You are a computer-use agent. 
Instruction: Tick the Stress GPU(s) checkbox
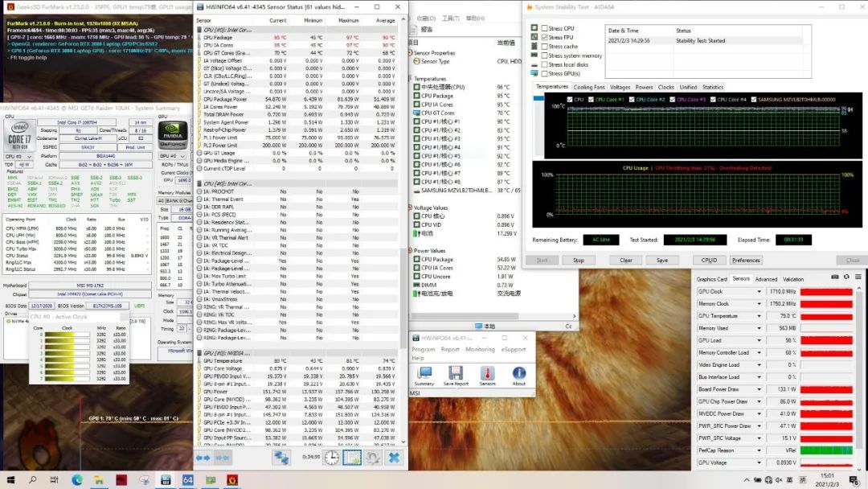[x=545, y=74]
